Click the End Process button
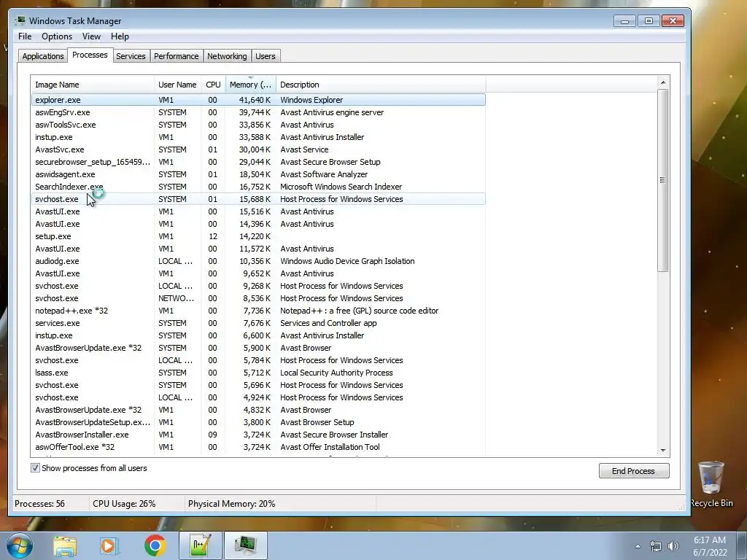 (x=634, y=471)
